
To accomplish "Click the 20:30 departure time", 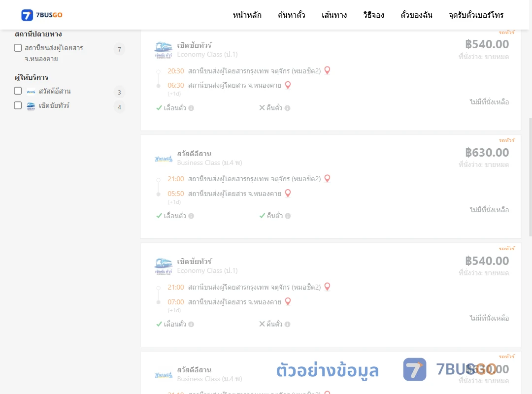I will 176,71.
